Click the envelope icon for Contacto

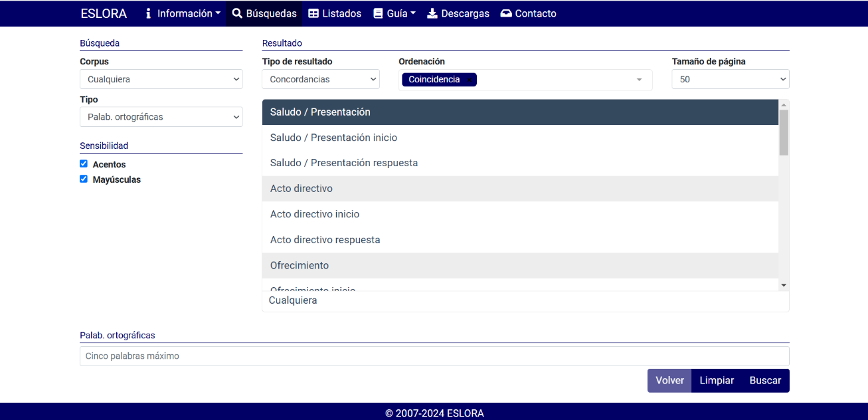(x=506, y=13)
